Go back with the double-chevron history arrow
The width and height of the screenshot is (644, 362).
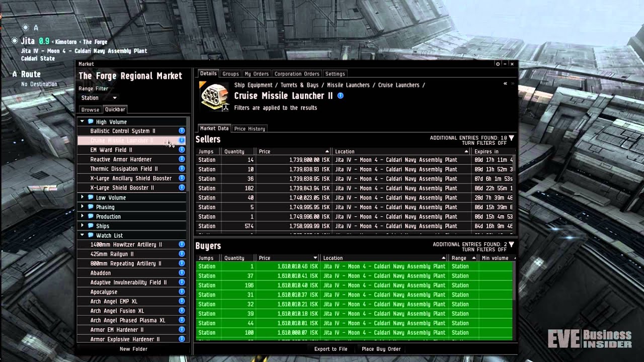(505, 84)
